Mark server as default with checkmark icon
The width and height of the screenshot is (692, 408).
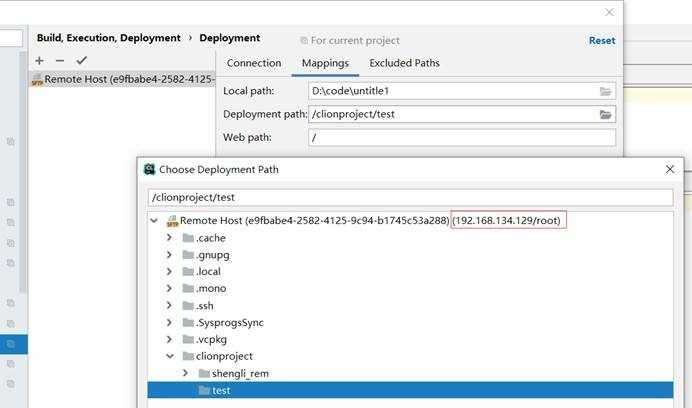[x=81, y=60]
